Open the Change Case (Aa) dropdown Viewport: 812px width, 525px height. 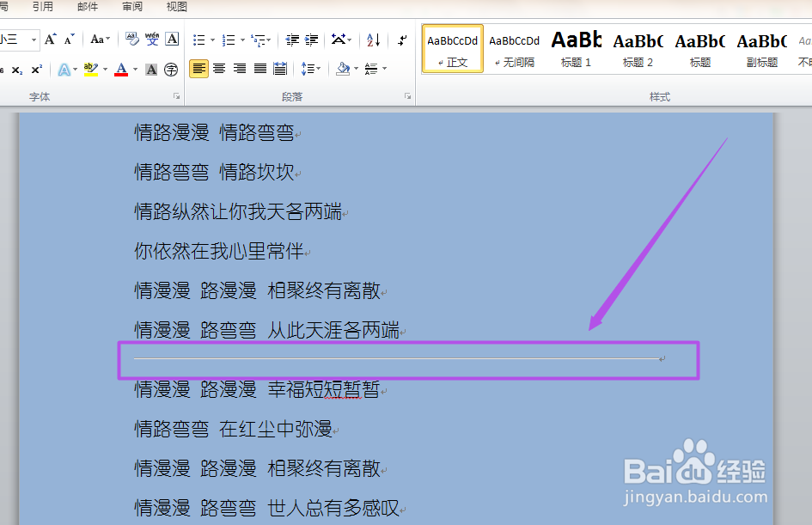pyautogui.click(x=100, y=39)
